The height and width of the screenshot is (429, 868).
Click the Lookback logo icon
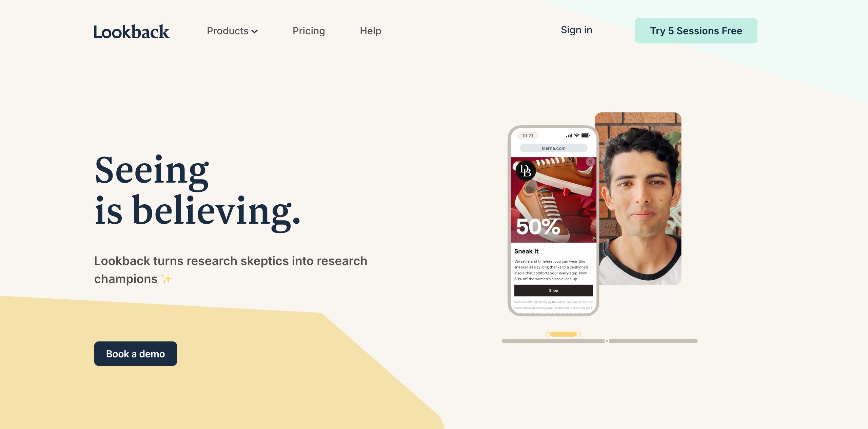[132, 31]
